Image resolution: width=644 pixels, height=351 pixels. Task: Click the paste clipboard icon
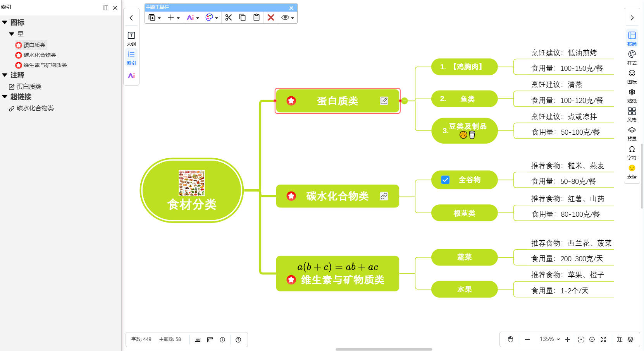[257, 17]
